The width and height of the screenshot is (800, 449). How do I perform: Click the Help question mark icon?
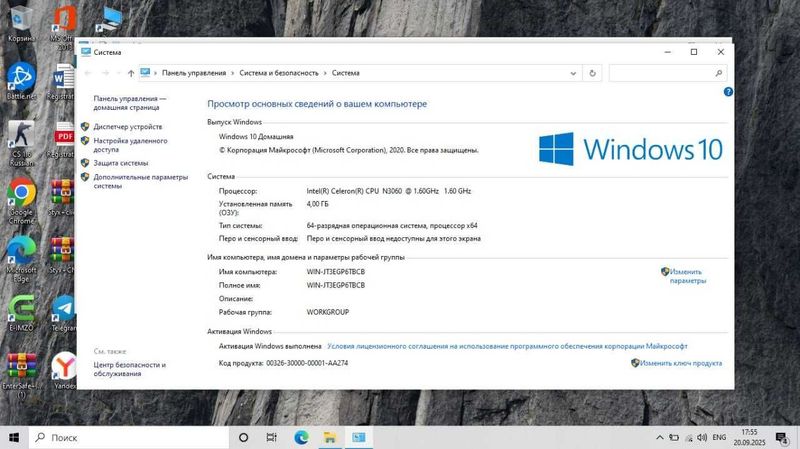(x=728, y=92)
